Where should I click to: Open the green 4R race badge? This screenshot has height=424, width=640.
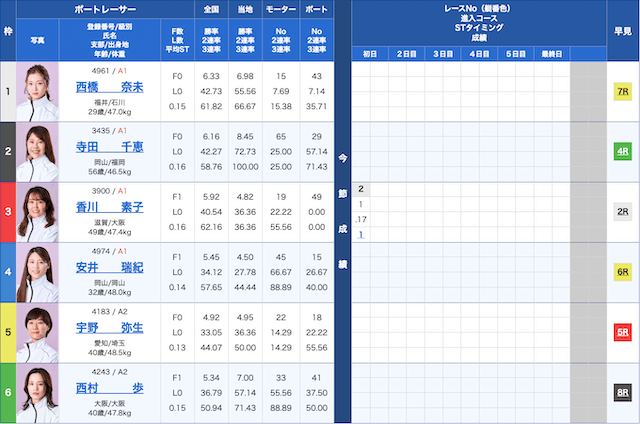point(622,152)
